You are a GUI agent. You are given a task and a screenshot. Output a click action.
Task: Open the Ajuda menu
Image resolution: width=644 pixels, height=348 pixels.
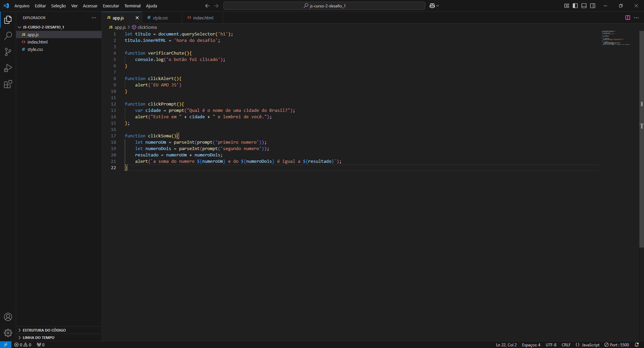pos(151,6)
